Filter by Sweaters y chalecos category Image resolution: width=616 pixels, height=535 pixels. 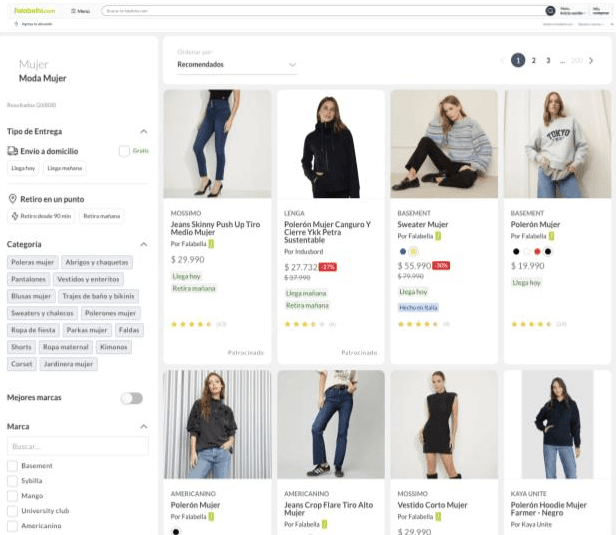tap(42, 313)
